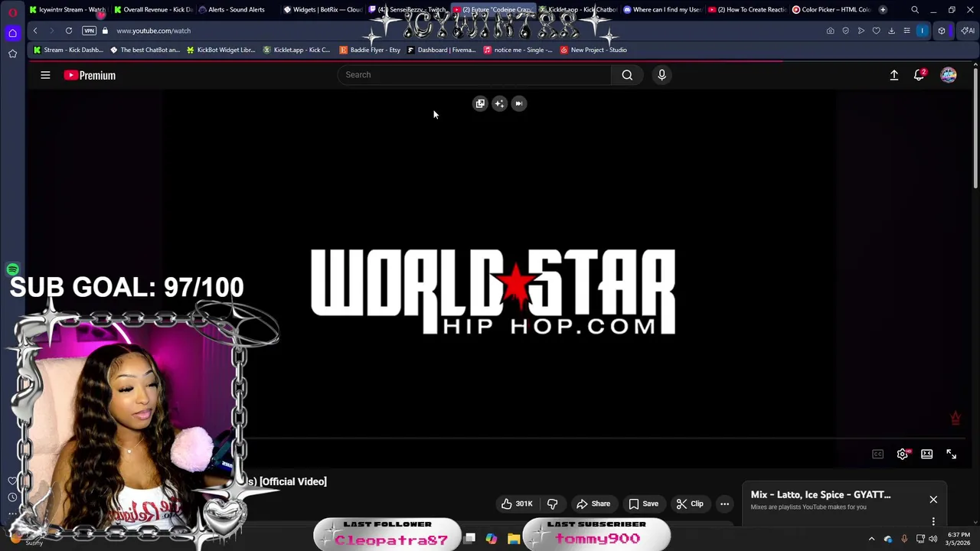Close the Mix - Latto, Ice Spice panel
Screen dimensions: 980x551
[x=933, y=500]
